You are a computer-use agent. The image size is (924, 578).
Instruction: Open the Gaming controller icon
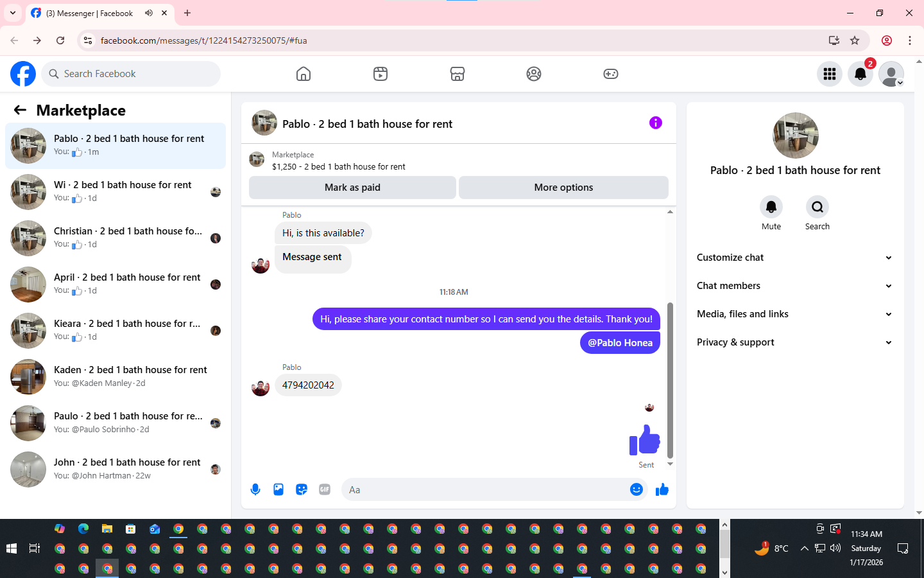click(611, 74)
